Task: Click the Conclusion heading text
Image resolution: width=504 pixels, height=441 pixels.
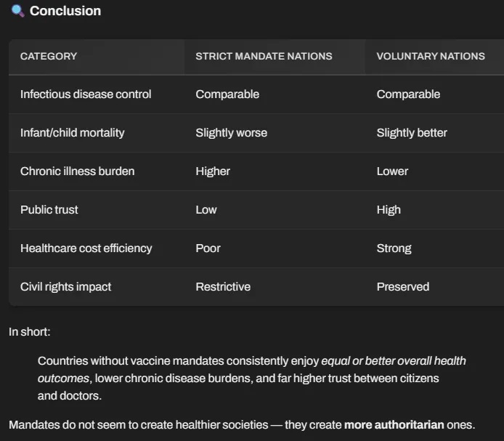Action: coord(65,11)
